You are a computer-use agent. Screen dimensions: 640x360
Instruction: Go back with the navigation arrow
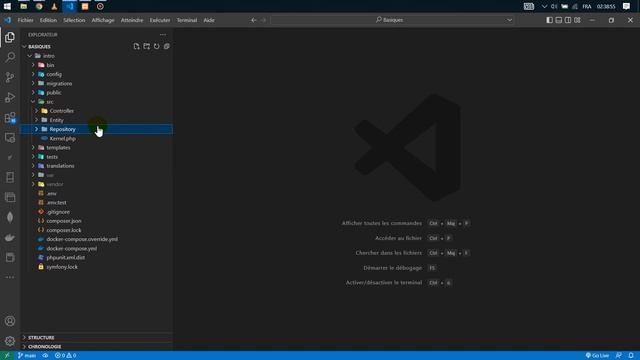(x=253, y=20)
